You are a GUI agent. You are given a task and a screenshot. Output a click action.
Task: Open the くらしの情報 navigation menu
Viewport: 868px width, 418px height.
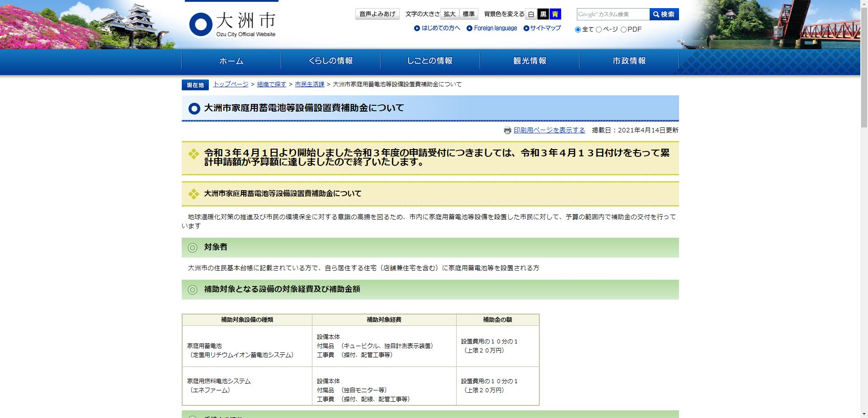coord(331,61)
